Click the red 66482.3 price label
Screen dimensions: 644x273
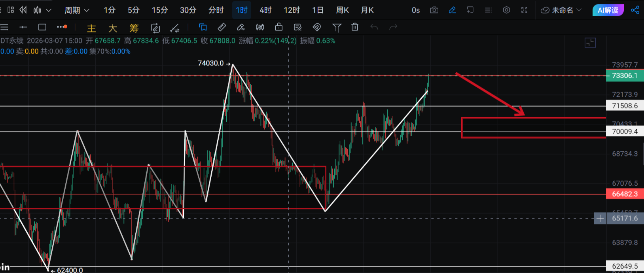(625, 194)
